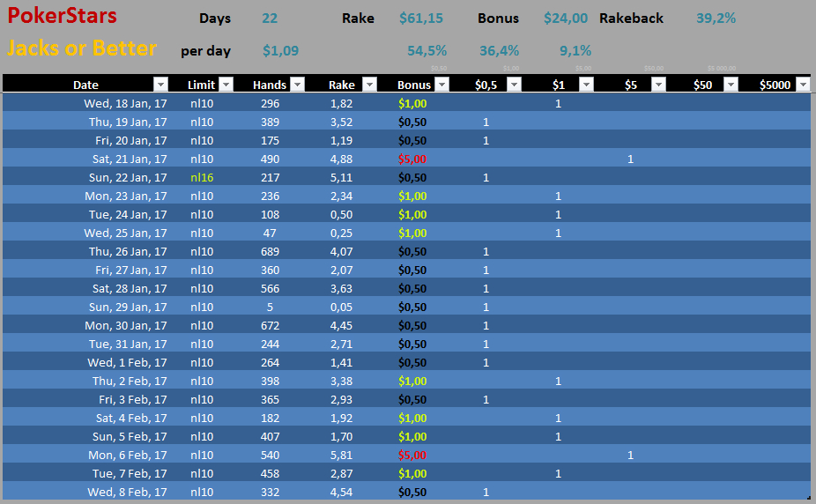Select the date cell Wed, 8 Feb, 17
816x504 pixels.
pos(128,492)
